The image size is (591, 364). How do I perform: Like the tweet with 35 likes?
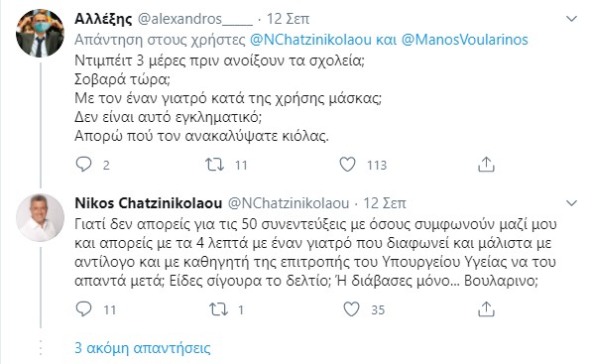351,309
